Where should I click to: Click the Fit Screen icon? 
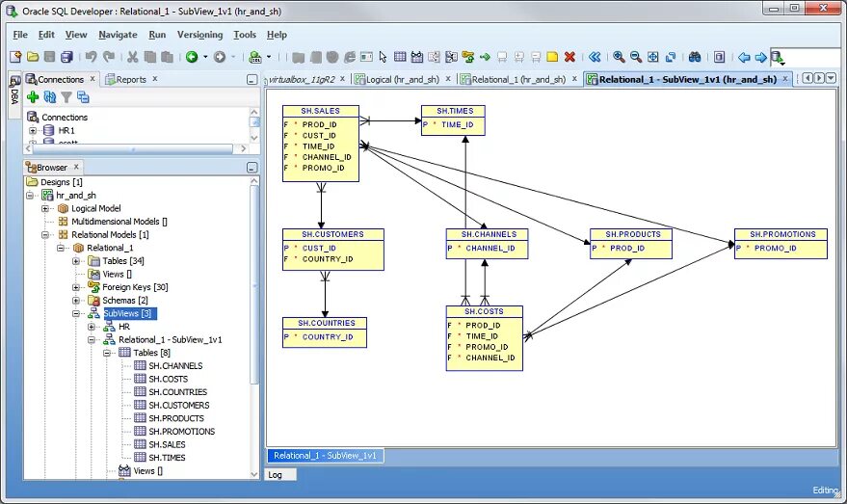653,57
